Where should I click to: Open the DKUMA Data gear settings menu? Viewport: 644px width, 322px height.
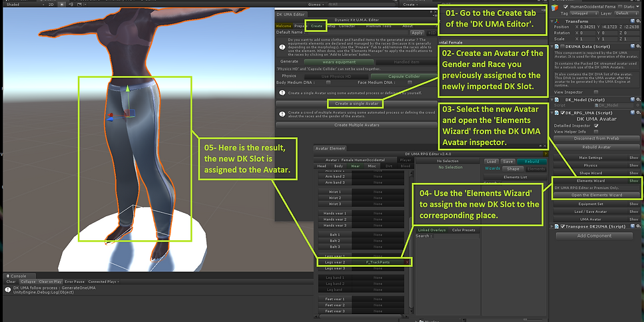click(638, 47)
